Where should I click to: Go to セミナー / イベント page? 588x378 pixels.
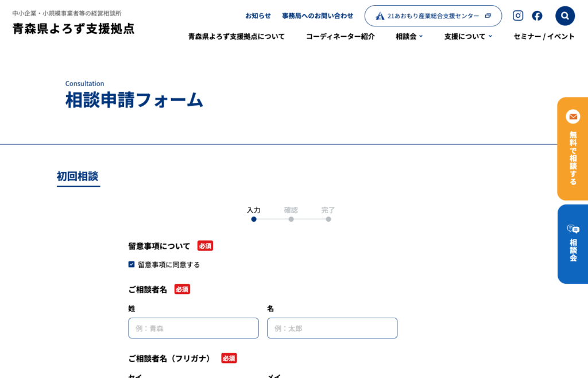click(x=543, y=36)
